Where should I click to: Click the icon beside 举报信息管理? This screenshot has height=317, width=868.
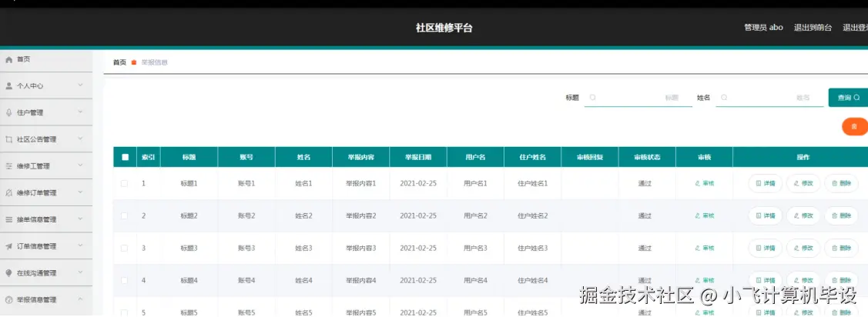8,300
